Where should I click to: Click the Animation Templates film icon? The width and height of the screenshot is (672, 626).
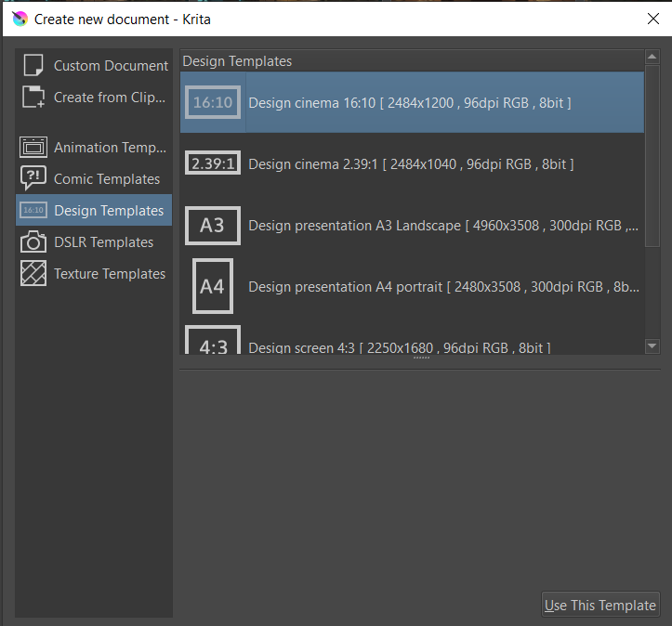click(33, 147)
